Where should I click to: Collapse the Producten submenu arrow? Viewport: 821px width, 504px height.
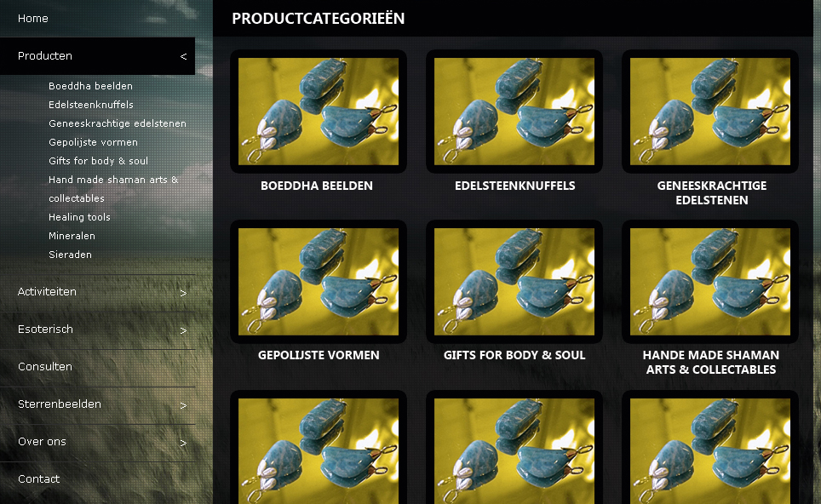pos(183,56)
